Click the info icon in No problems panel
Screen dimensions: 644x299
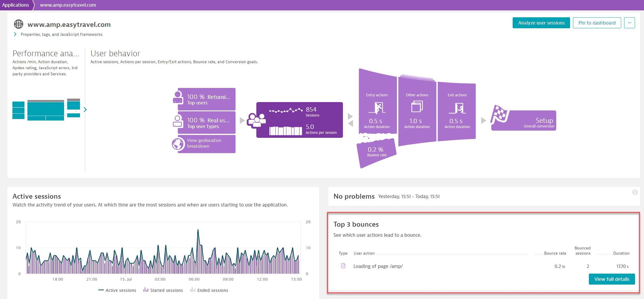coord(635,192)
